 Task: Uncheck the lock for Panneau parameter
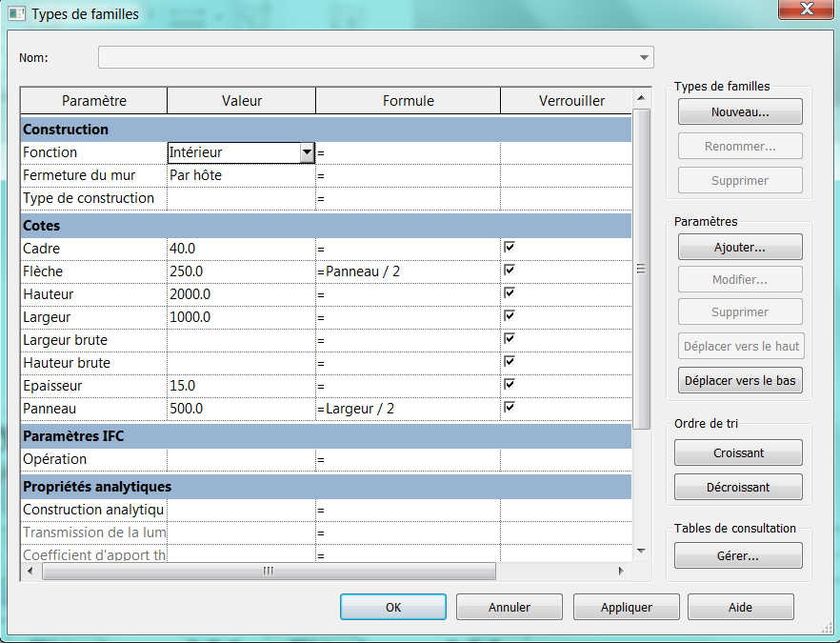coord(510,407)
